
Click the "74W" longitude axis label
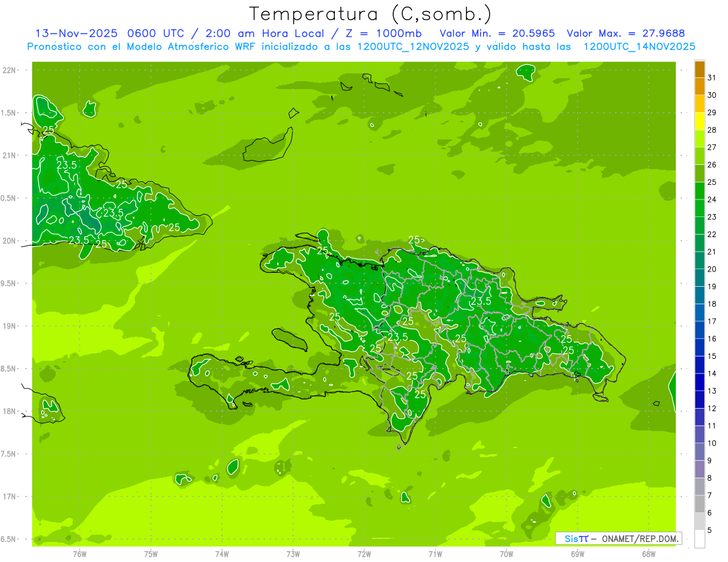(x=222, y=554)
